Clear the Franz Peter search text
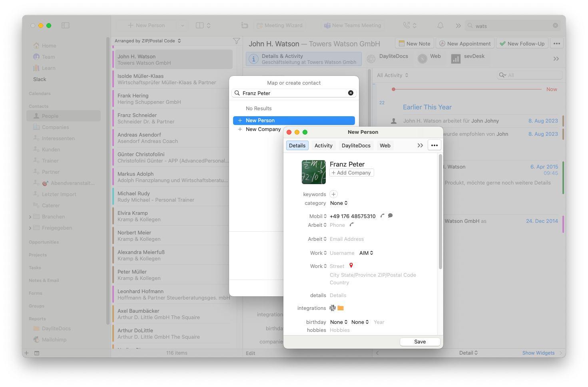Image resolution: width=588 pixels, height=387 pixels. pos(351,93)
